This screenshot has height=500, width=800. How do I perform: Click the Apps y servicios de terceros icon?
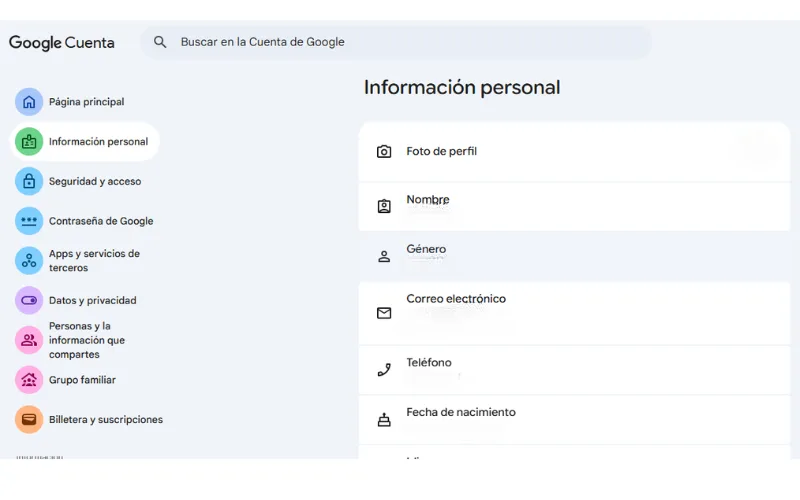pos(29,261)
